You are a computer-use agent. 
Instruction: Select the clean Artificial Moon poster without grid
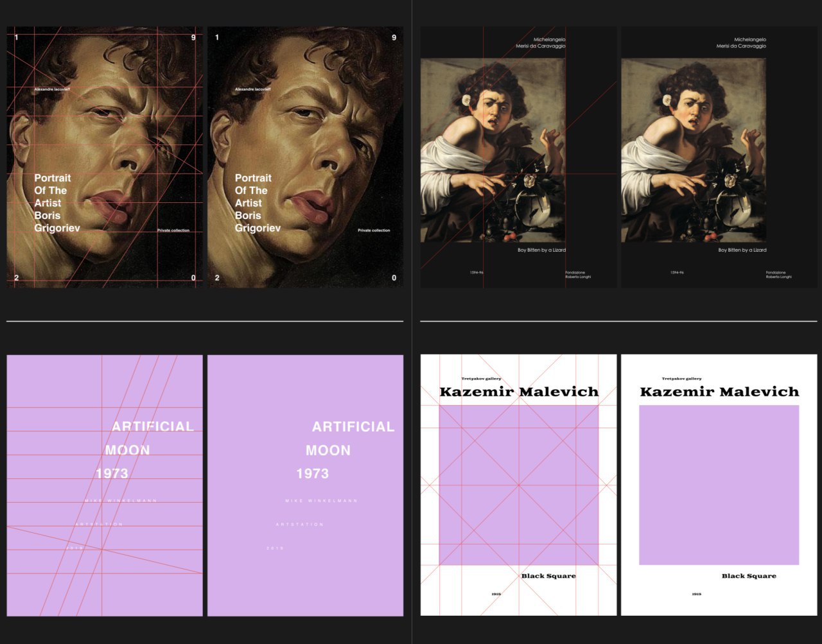coord(306,485)
